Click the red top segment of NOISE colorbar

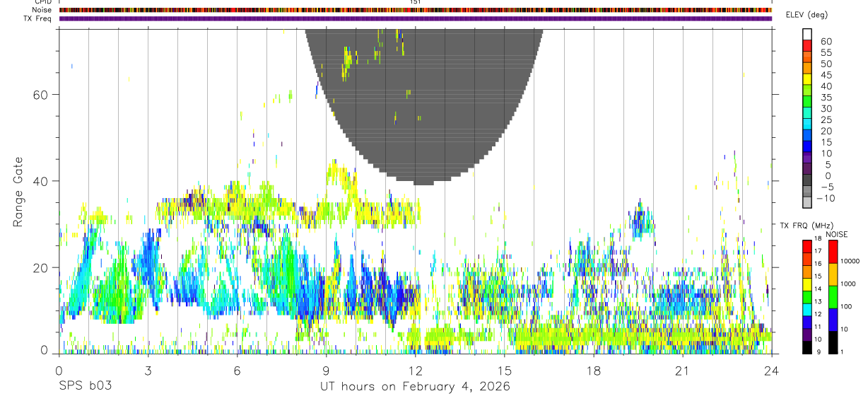point(833,252)
